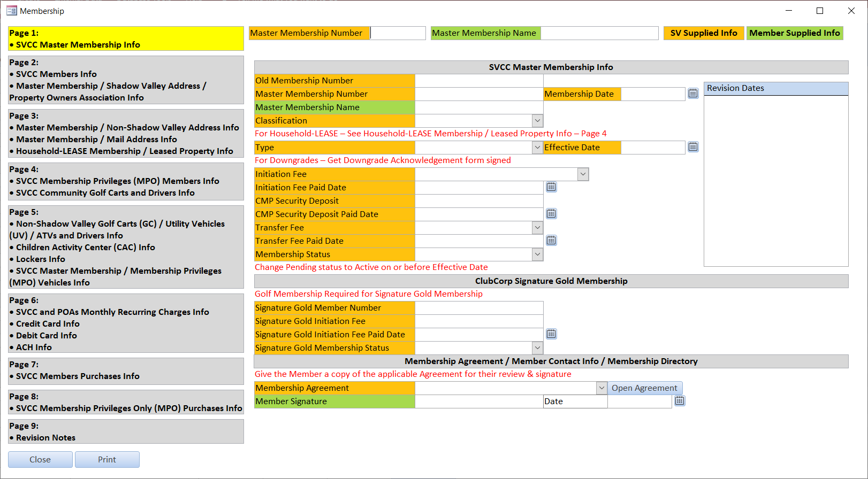Focus the Member Signature field

coord(479,401)
